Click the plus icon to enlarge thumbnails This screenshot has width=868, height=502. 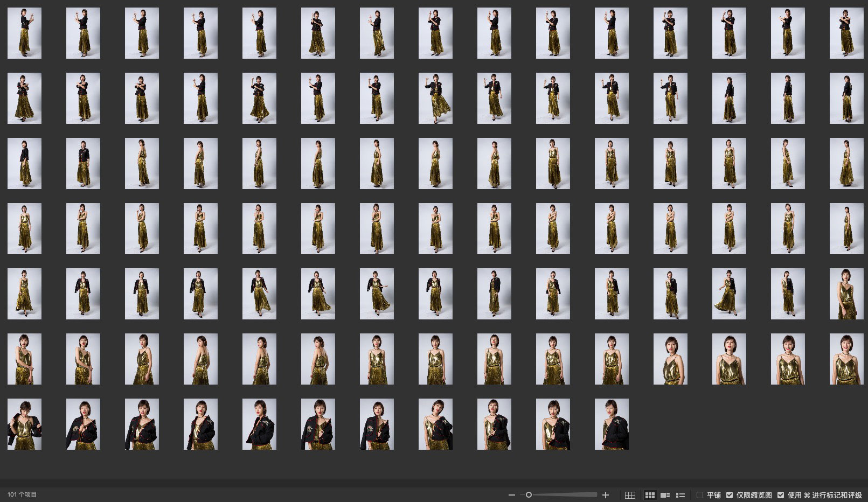606,495
